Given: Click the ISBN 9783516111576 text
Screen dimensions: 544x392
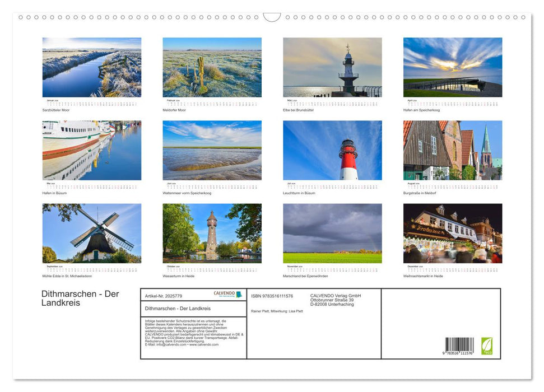Looking at the screenshot, I should [272, 296].
